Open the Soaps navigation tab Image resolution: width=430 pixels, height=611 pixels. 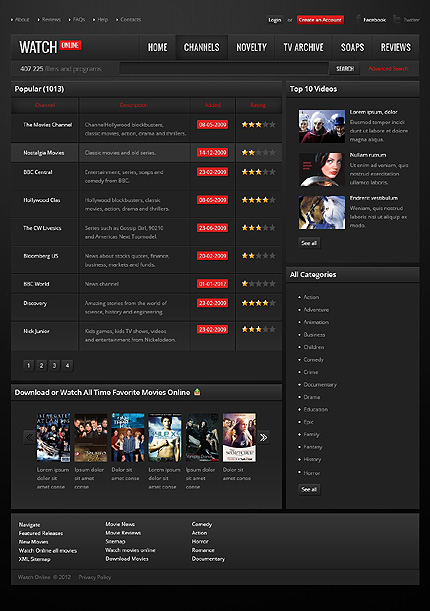352,47
